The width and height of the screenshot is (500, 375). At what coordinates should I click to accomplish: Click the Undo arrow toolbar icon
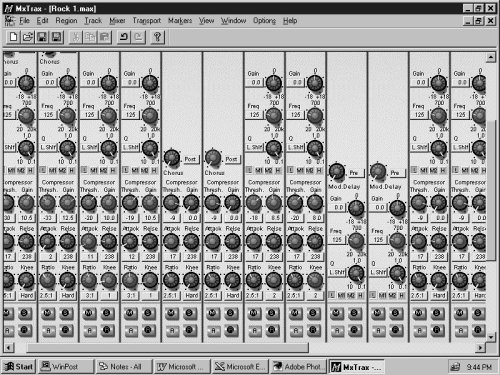124,37
